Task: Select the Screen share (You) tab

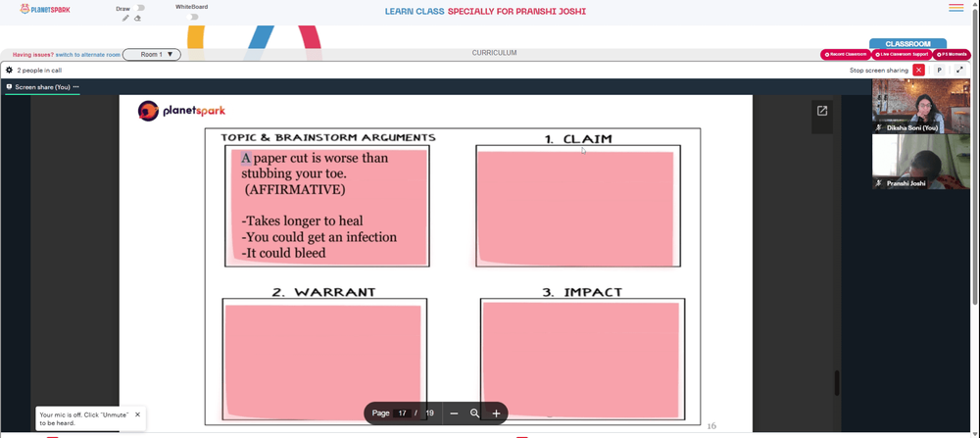Action: [42, 87]
